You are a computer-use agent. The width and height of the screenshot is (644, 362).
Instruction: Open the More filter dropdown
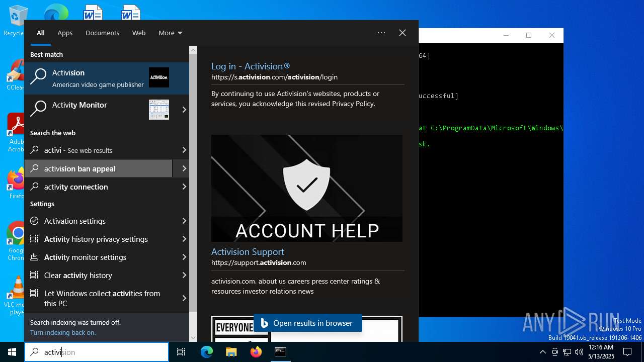[171, 33]
